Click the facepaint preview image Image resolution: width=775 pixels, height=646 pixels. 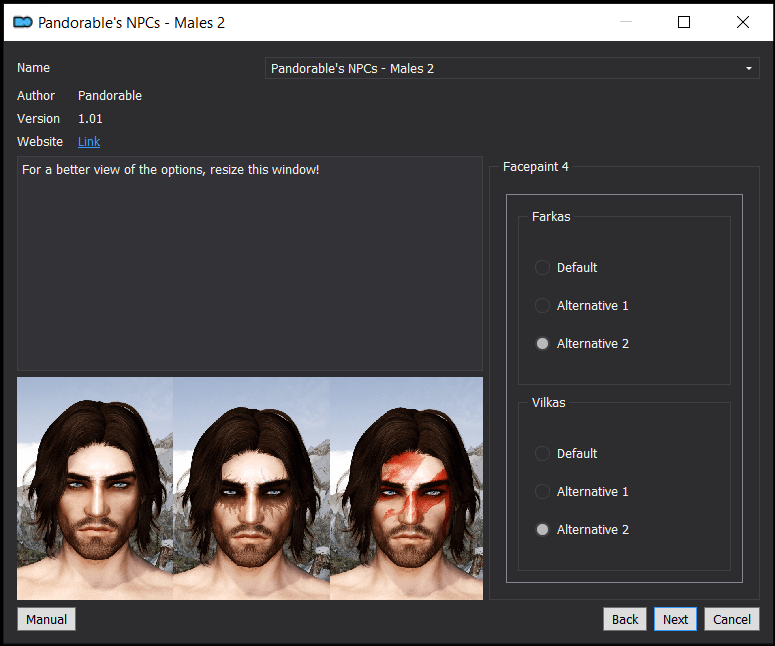click(250, 488)
